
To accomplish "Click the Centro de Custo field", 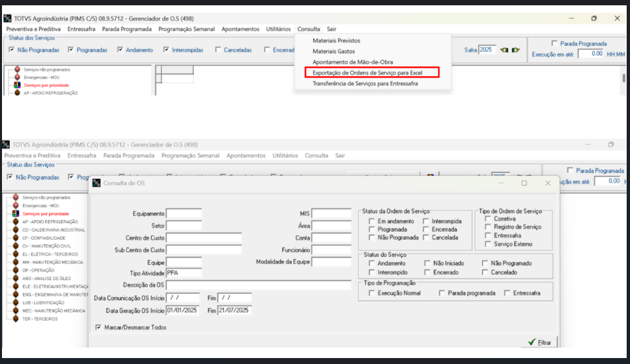I will 204,238.
